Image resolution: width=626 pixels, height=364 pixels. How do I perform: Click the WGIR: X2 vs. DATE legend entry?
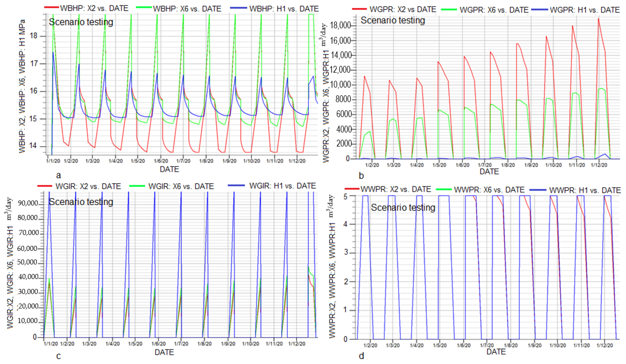click(x=88, y=186)
